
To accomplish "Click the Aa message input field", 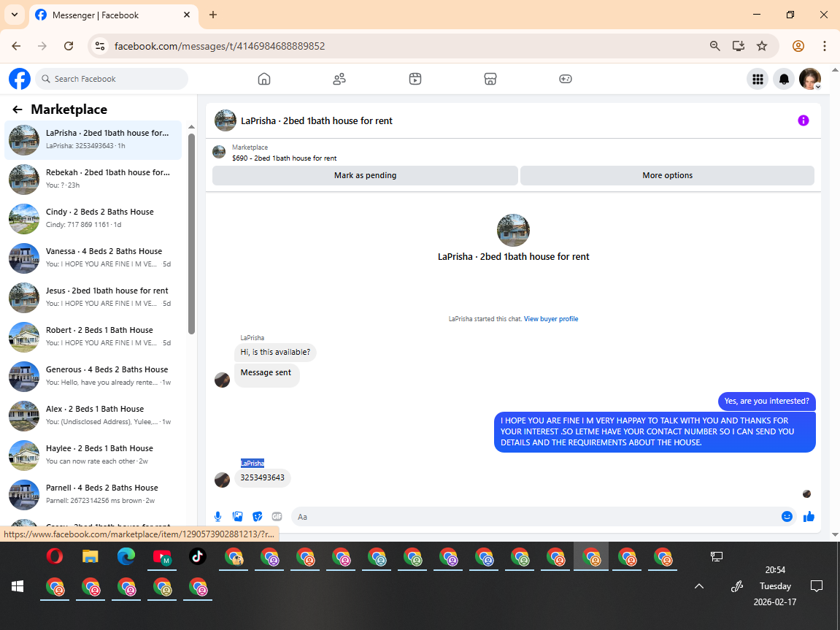I will point(536,517).
